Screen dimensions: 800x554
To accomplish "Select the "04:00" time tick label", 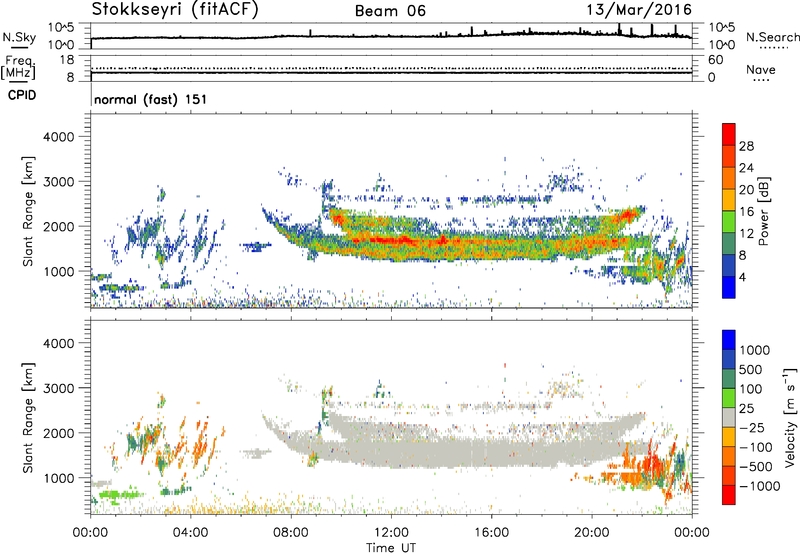I will coord(190,533).
